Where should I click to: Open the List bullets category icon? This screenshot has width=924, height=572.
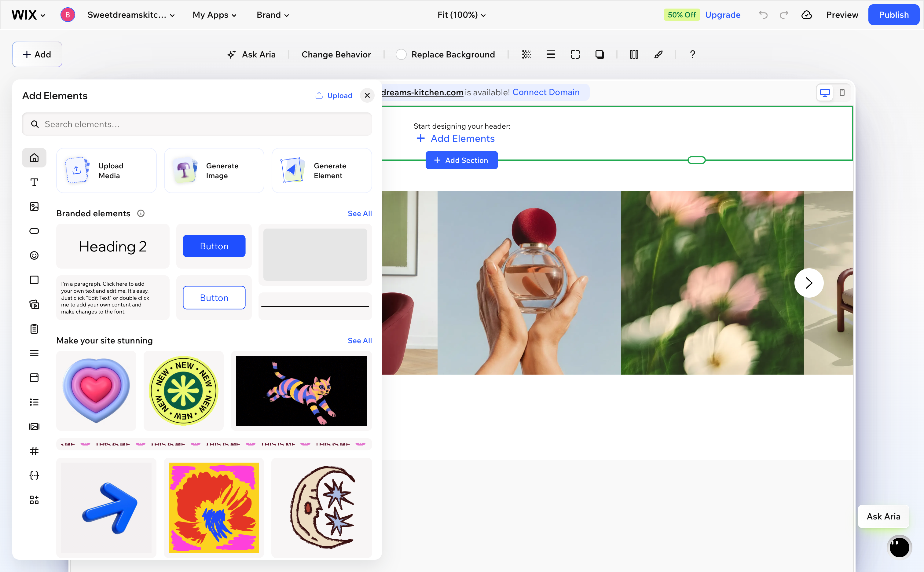pyautogui.click(x=34, y=402)
